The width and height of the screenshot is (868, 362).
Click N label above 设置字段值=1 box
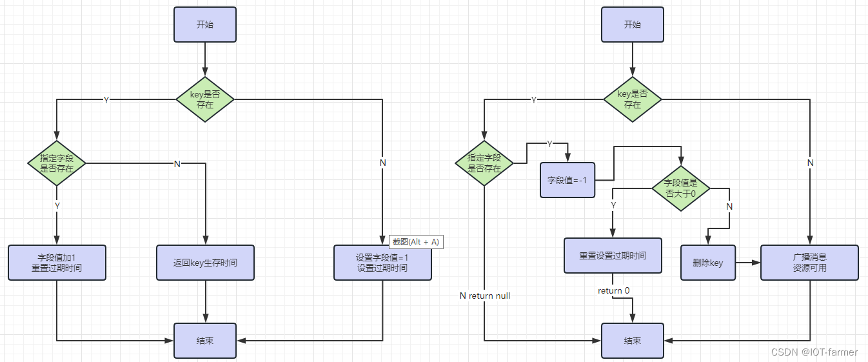[x=382, y=163]
